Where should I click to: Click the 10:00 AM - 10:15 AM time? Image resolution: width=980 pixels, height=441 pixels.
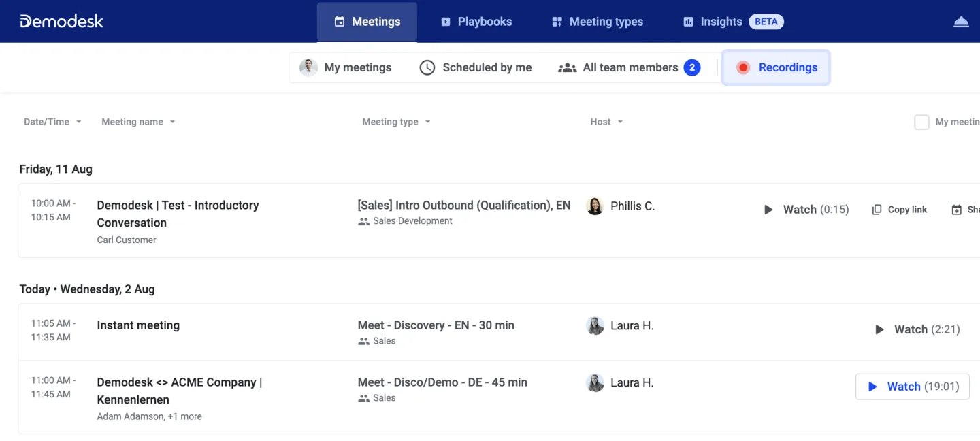[x=53, y=210]
